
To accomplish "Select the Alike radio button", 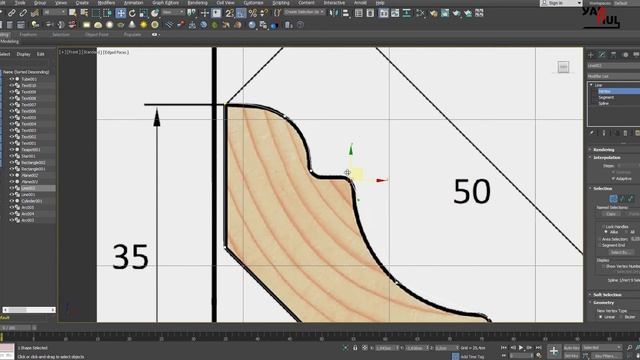I will tap(606, 232).
